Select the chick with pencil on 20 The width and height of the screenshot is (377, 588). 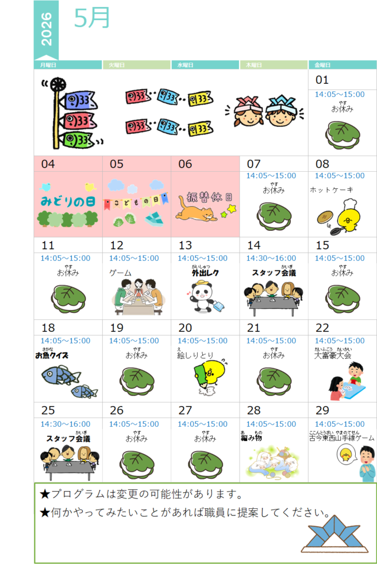(x=210, y=377)
